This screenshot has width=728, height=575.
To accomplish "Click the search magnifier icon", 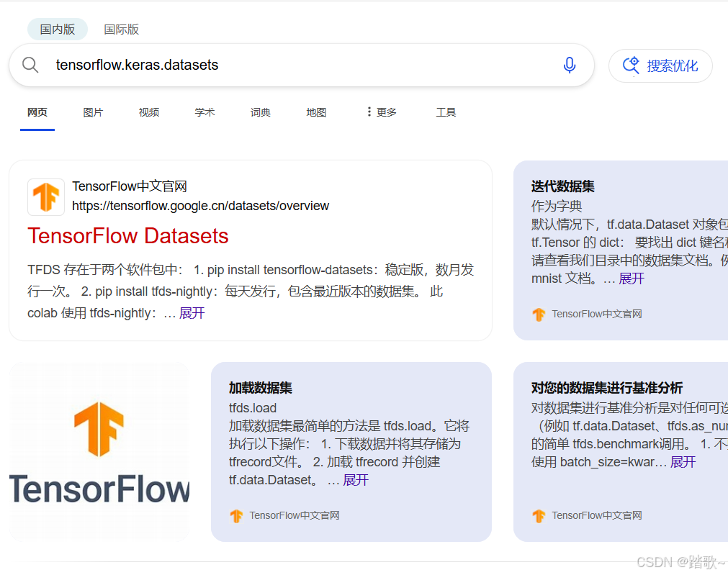I will coord(30,65).
